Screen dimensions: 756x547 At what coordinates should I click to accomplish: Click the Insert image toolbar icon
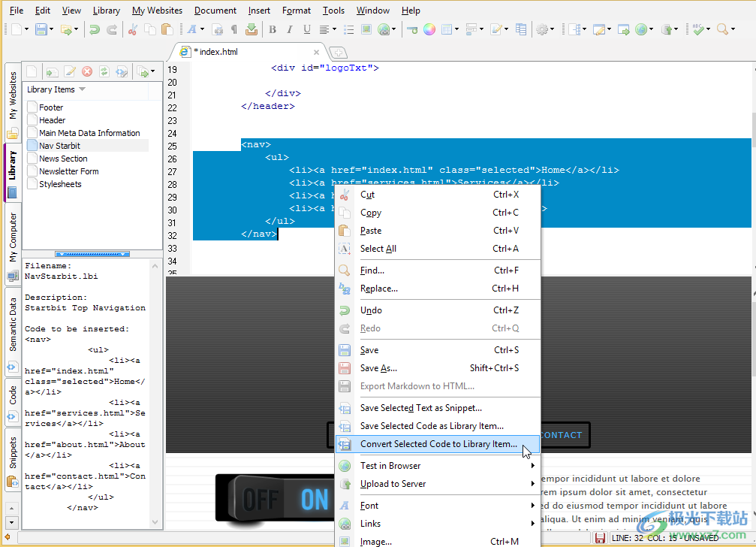[x=366, y=29]
